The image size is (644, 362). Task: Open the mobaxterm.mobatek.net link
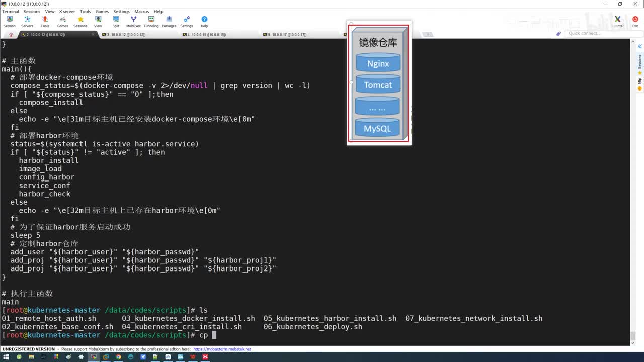click(x=222, y=349)
